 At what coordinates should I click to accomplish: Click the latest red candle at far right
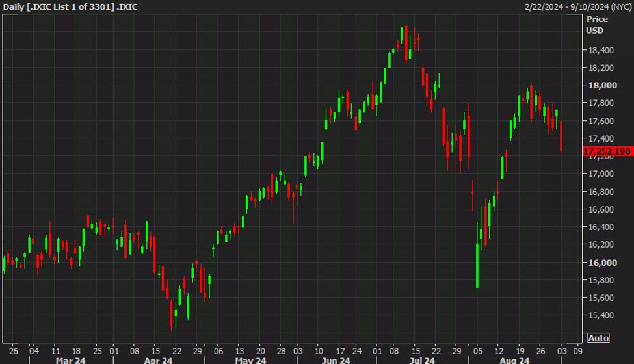561,136
